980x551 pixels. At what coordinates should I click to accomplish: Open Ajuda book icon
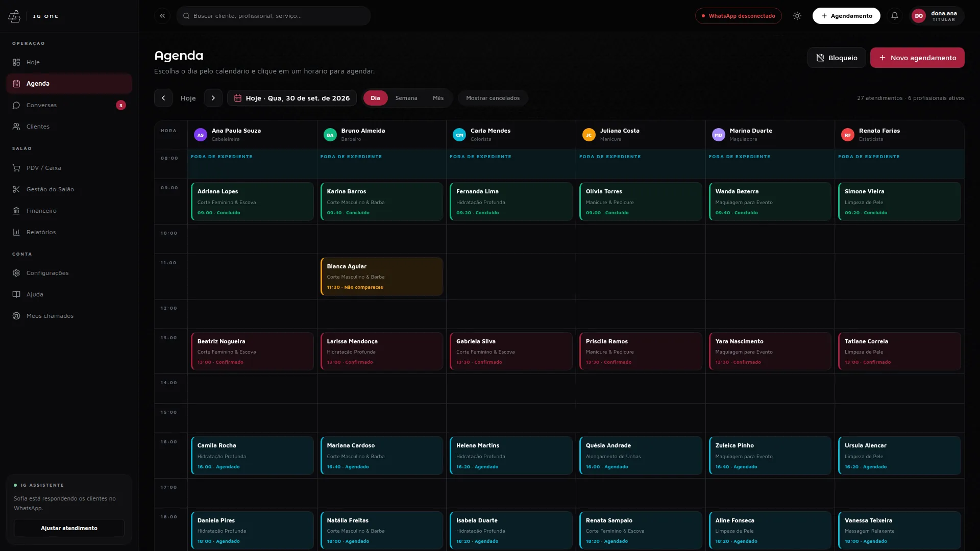tap(16, 294)
